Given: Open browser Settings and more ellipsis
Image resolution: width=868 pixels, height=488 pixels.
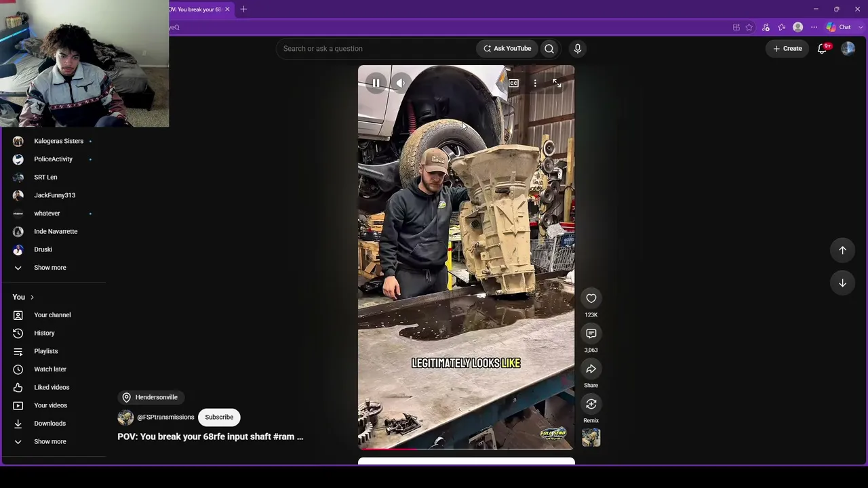Looking at the screenshot, I should [814, 27].
